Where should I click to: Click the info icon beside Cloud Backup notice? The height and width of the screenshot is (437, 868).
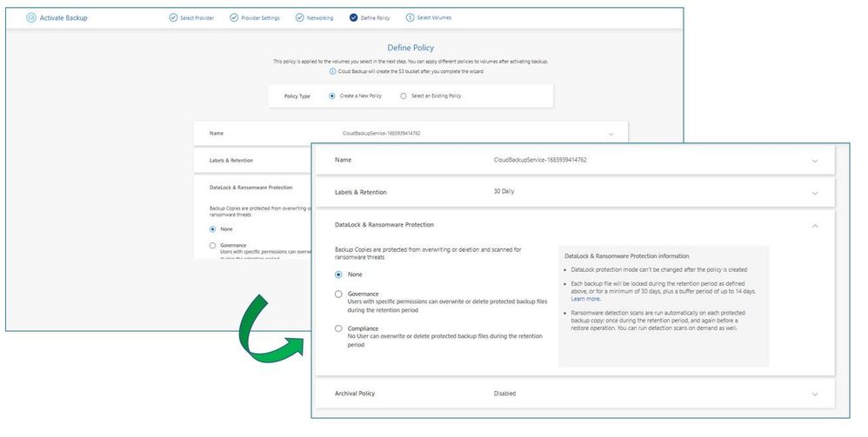[x=333, y=71]
